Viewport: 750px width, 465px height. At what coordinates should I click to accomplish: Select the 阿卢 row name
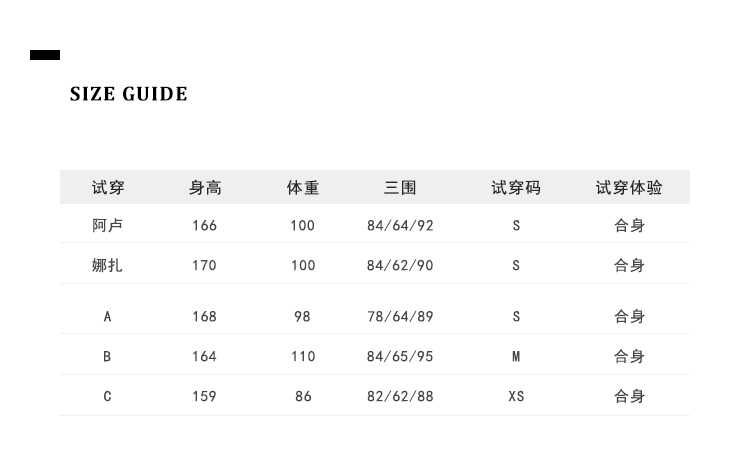[108, 225]
